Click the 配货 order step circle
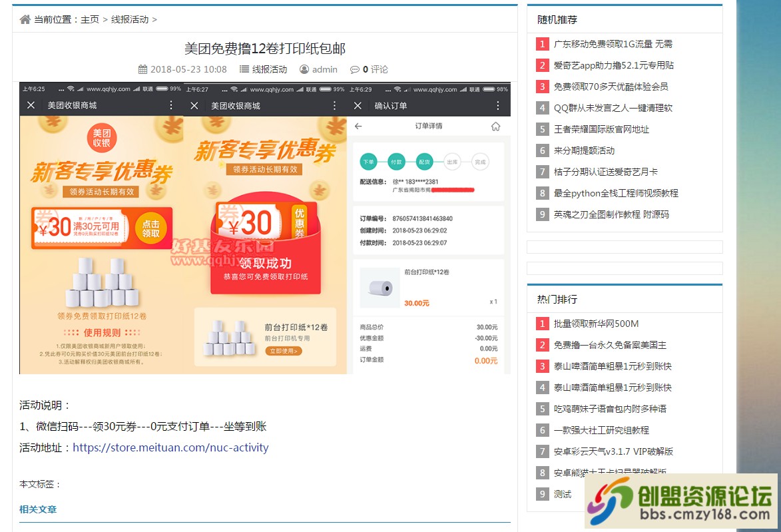The image size is (781, 532). point(424,162)
